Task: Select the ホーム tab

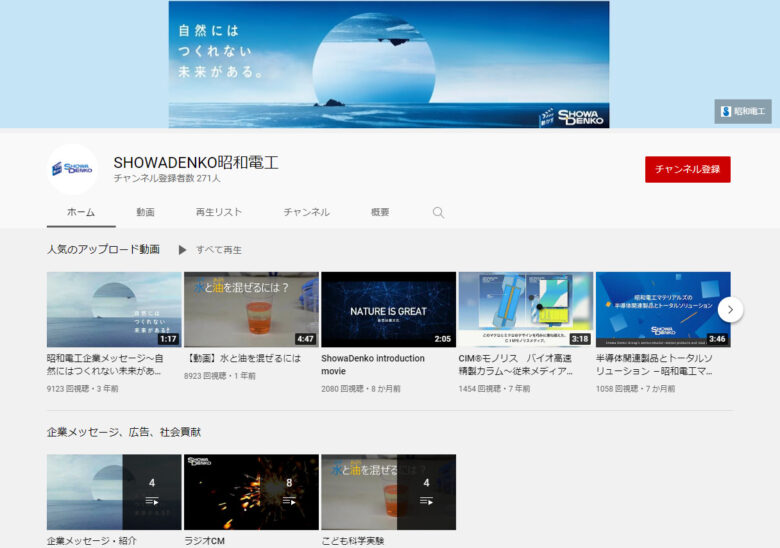Action: click(x=81, y=212)
